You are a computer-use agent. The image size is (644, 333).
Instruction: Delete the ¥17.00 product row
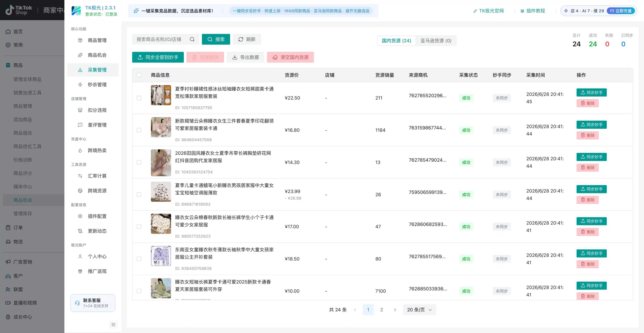pyautogui.click(x=587, y=232)
